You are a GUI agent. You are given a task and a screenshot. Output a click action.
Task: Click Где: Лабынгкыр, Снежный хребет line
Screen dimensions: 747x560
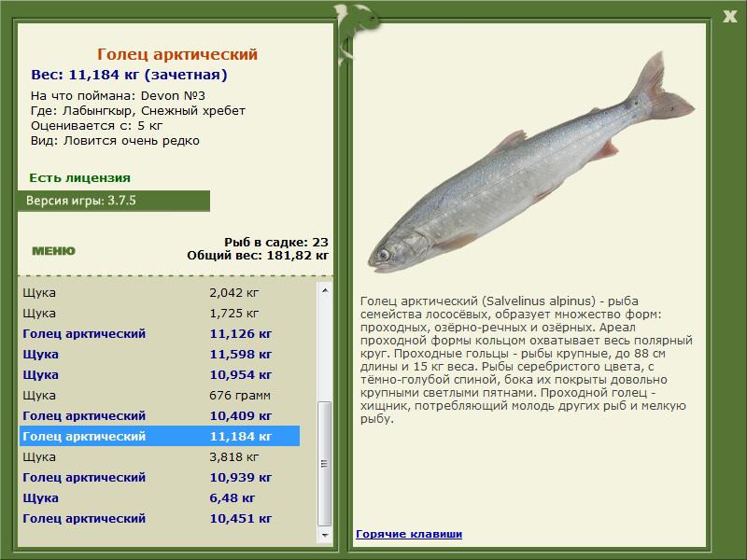pyautogui.click(x=137, y=111)
